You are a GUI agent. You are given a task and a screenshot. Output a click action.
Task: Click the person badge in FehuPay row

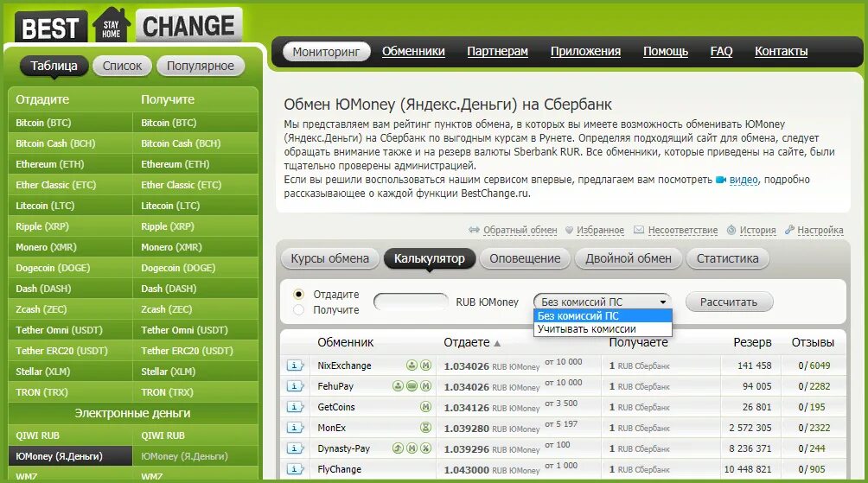pyautogui.click(x=398, y=386)
